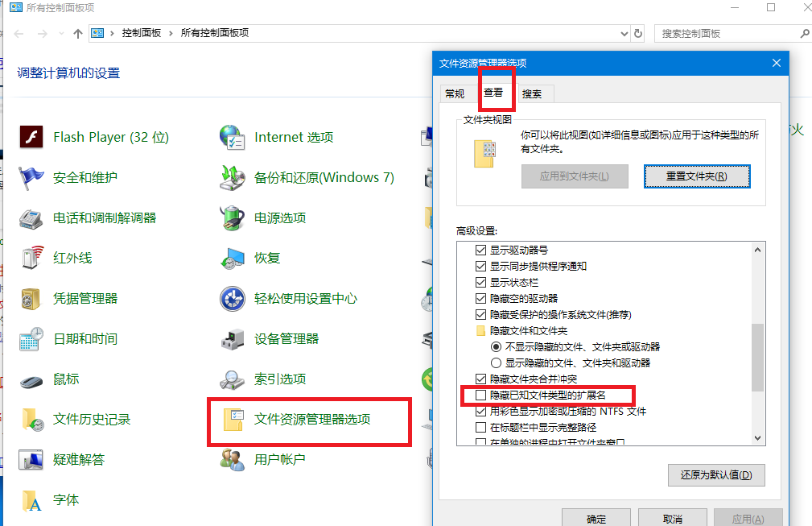Viewport: 812px width, 526px height.
Task: Enable 隐藏已知文件类型的扩展名 checkbox
Action: (480, 396)
